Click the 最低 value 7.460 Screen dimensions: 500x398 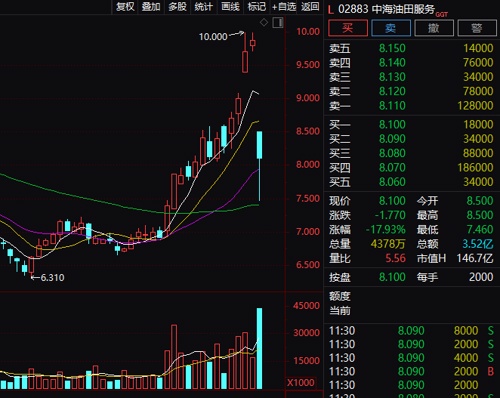point(480,229)
